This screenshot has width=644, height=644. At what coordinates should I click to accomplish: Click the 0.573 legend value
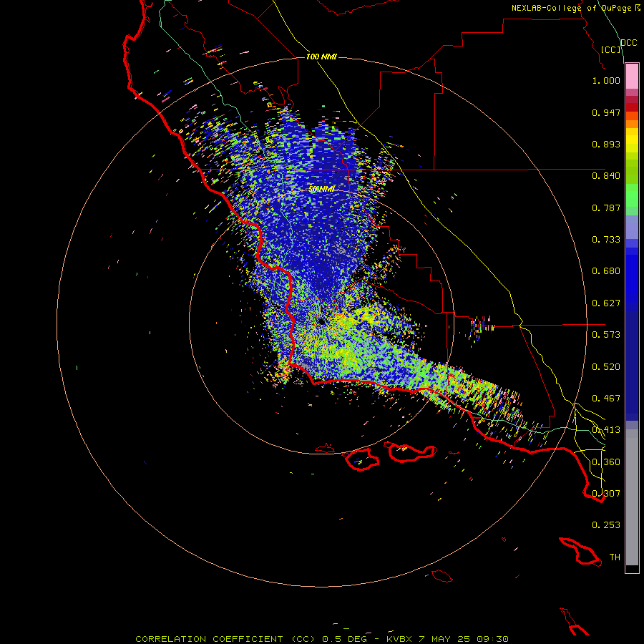click(x=606, y=335)
